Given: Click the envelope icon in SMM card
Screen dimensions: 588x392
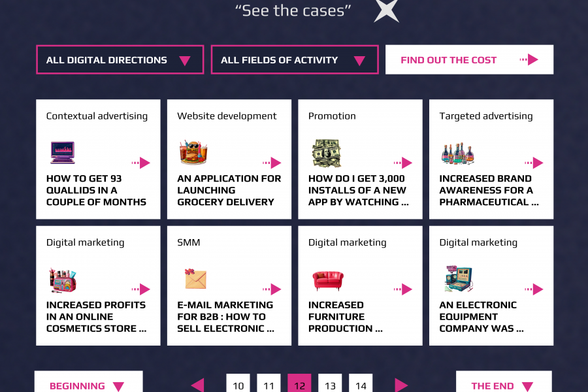Looking at the screenshot, I should pyautogui.click(x=195, y=279).
